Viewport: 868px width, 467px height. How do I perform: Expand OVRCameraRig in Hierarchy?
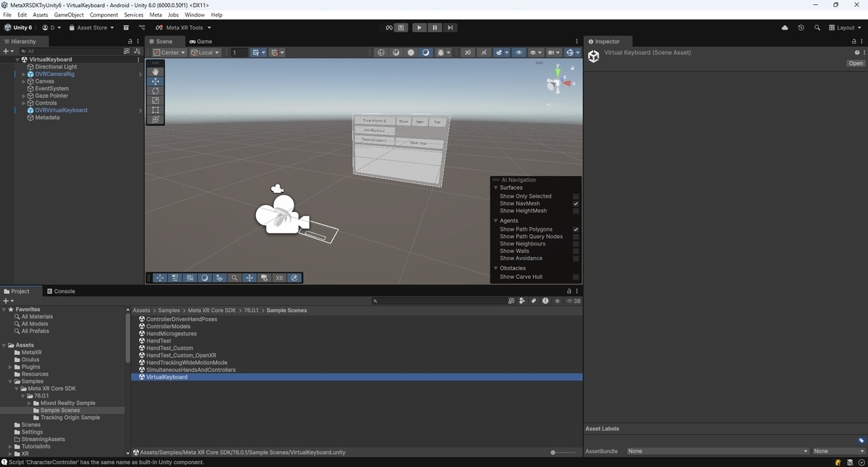[24, 74]
